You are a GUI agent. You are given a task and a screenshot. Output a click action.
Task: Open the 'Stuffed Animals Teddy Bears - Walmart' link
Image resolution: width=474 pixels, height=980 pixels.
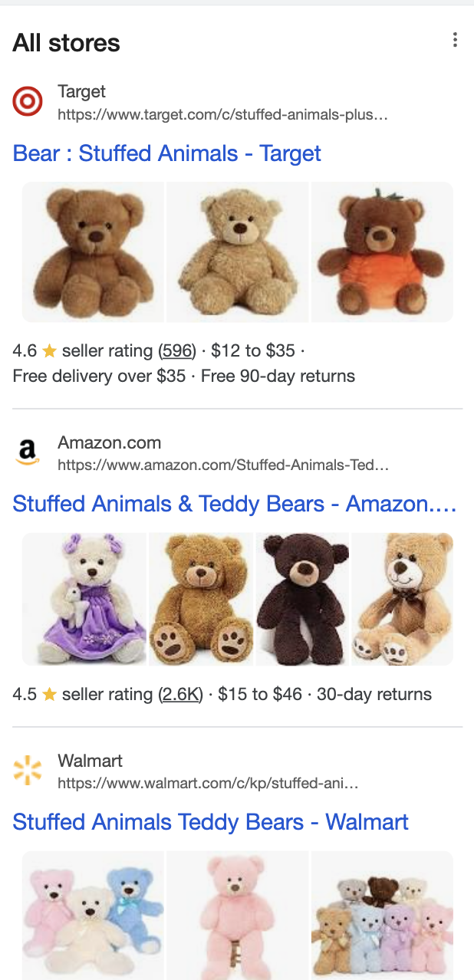tap(210, 822)
